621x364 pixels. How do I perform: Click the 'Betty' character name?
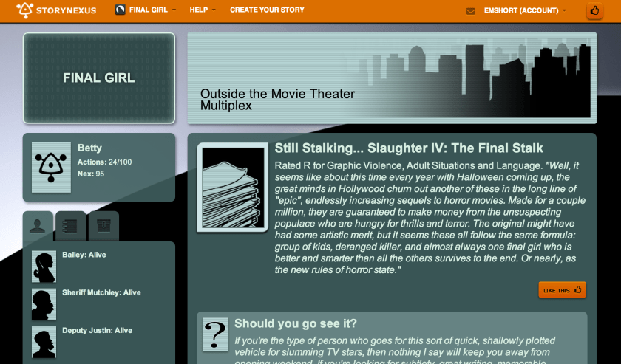pyautogui.click(x=89, y=148)
